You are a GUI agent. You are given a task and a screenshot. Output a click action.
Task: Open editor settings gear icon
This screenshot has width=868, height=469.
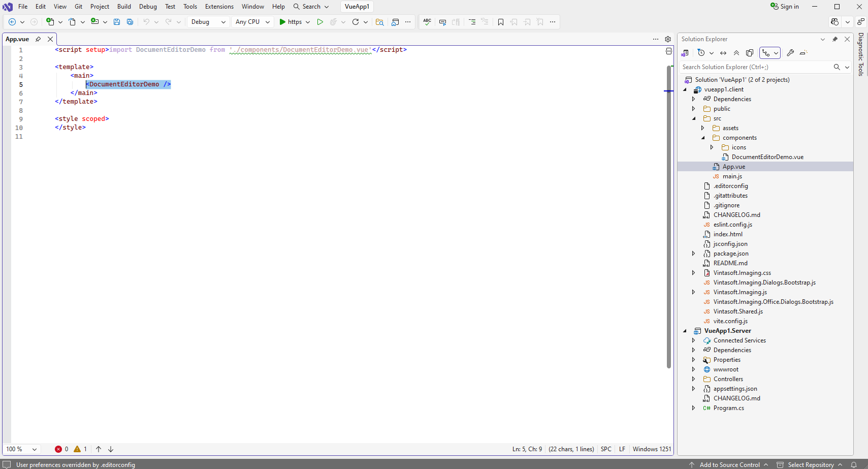click(668, 39)
